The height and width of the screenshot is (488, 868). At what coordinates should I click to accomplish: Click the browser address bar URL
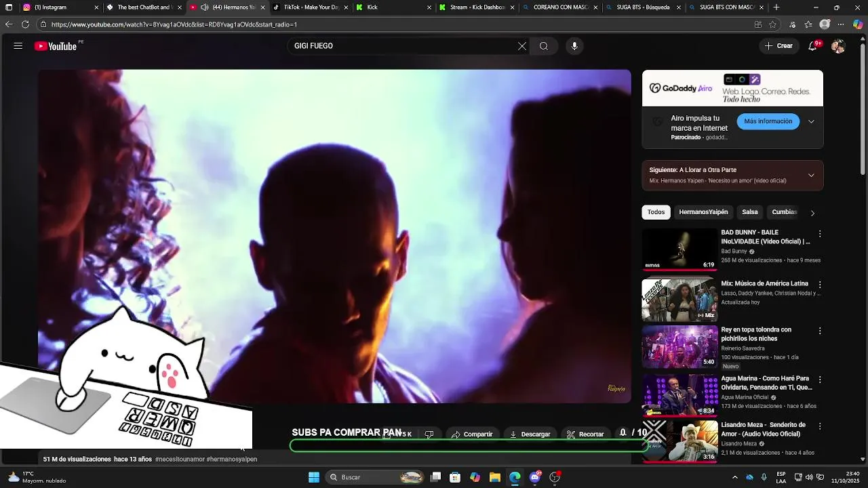[174, 24]
